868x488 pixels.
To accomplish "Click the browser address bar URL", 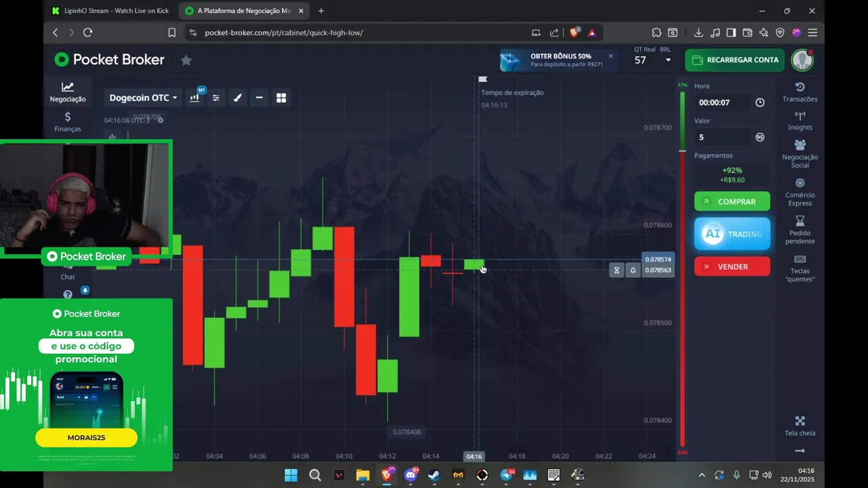I will coord(283,33).
